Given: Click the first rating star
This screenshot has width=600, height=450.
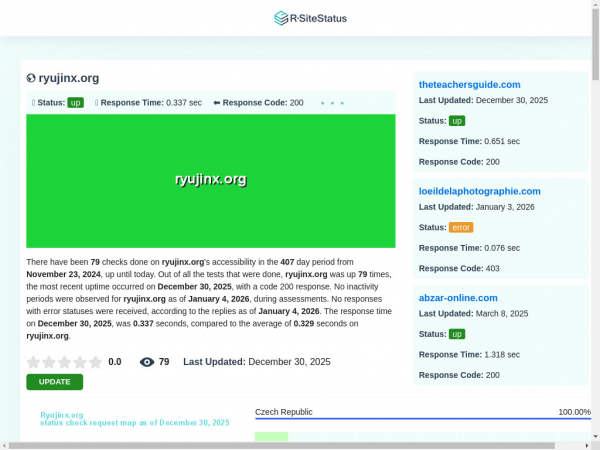Looking at the screenshot, I should [x=33, y=362].
